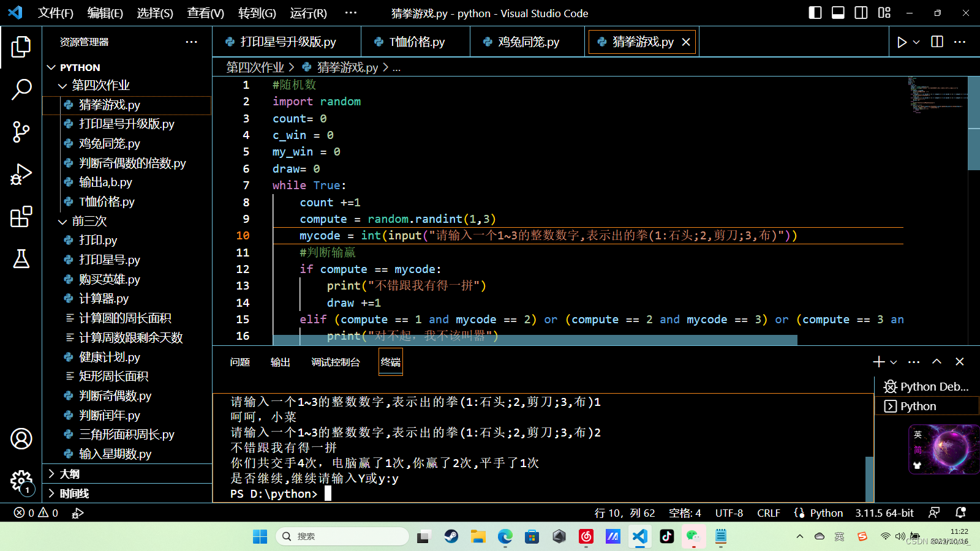Open 输出a,b.py file in explorer
The width and height of the screenshot is (980, 551).
[127, 182]
